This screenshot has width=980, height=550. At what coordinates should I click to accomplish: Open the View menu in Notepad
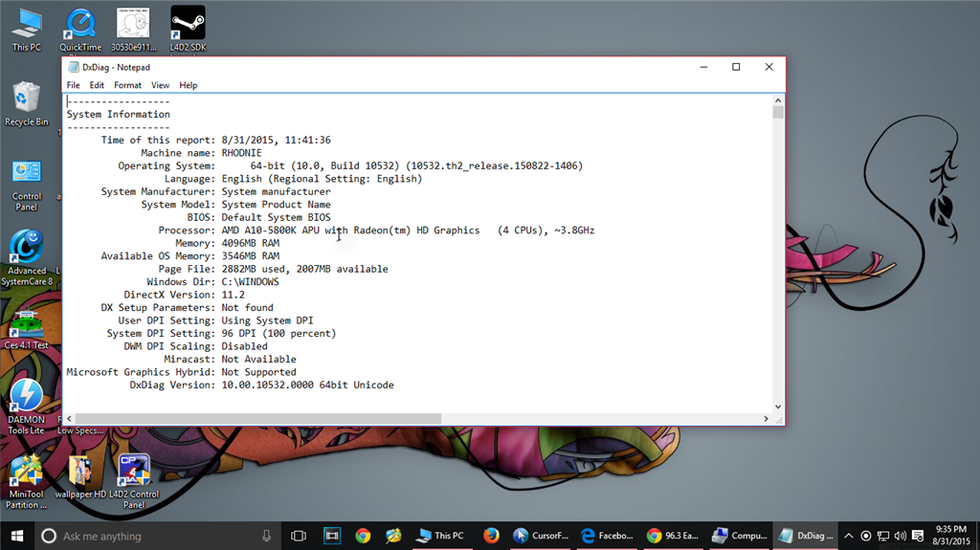tap(160, 86)
